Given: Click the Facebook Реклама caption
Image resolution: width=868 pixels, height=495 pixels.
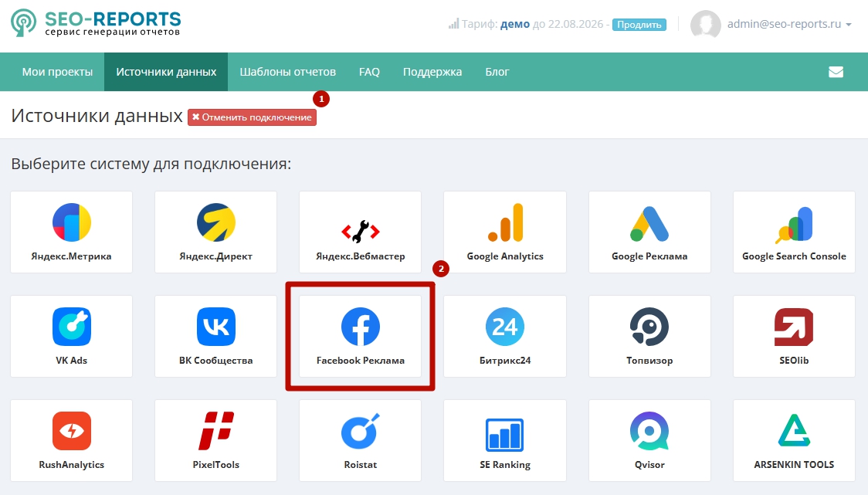Looking at the screenshot, I should tap(361, 361).
